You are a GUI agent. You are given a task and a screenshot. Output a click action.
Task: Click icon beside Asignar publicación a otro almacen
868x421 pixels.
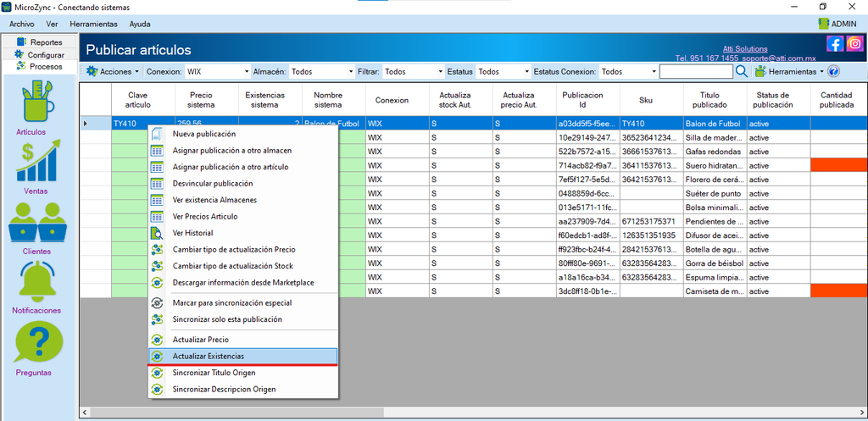(x=157, y=151)
